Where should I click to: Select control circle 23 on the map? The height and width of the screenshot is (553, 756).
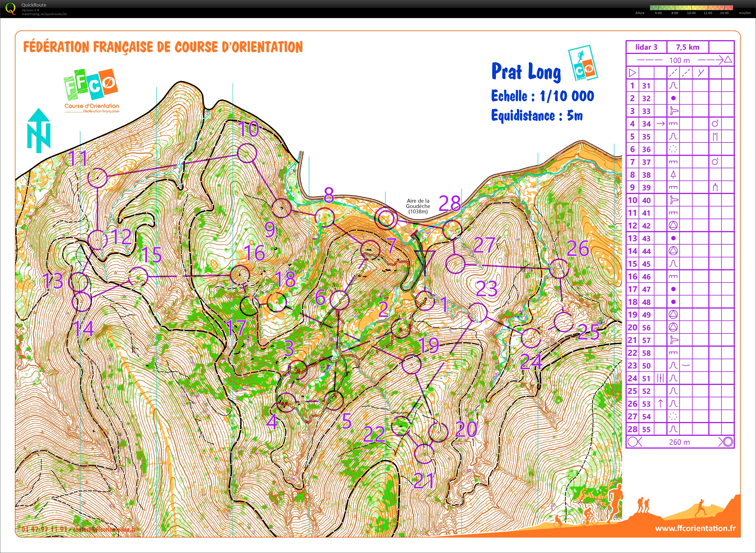(477, 312)
